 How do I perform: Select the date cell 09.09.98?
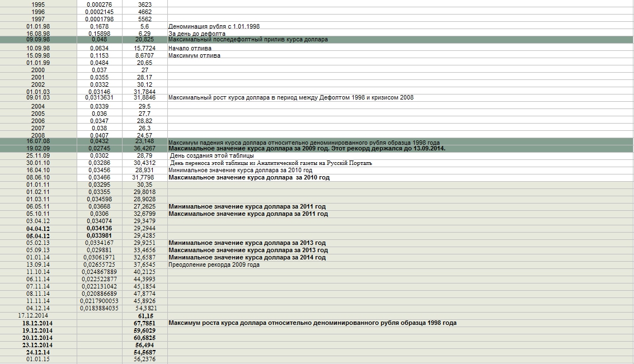coord(38,40)
